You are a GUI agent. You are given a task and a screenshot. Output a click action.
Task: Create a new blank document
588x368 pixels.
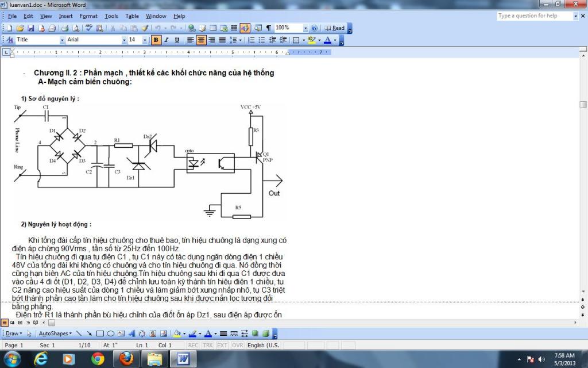click(9, 28)
